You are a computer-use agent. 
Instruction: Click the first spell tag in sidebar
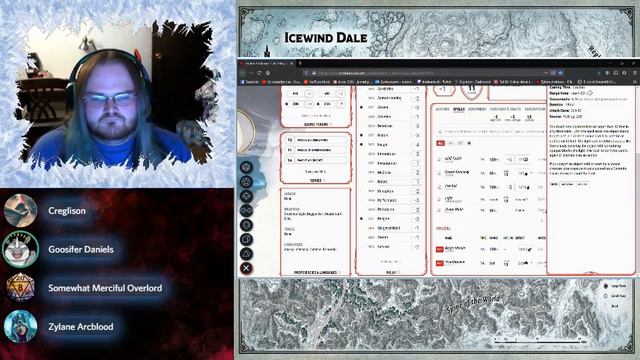(x=567, y=184)
